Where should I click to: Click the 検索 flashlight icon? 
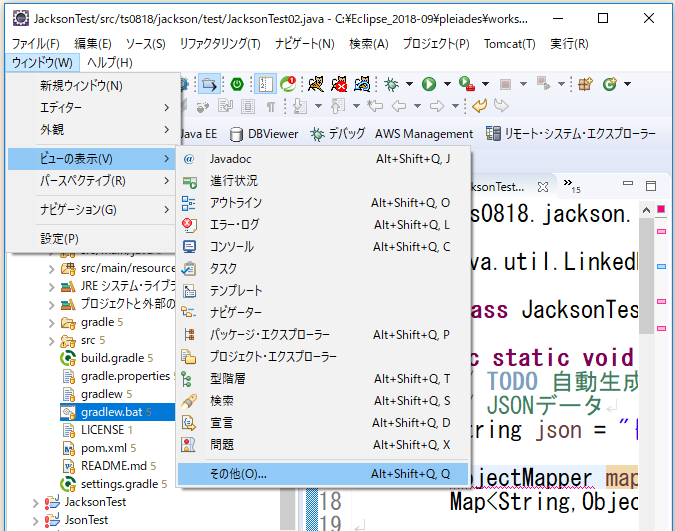189,401
